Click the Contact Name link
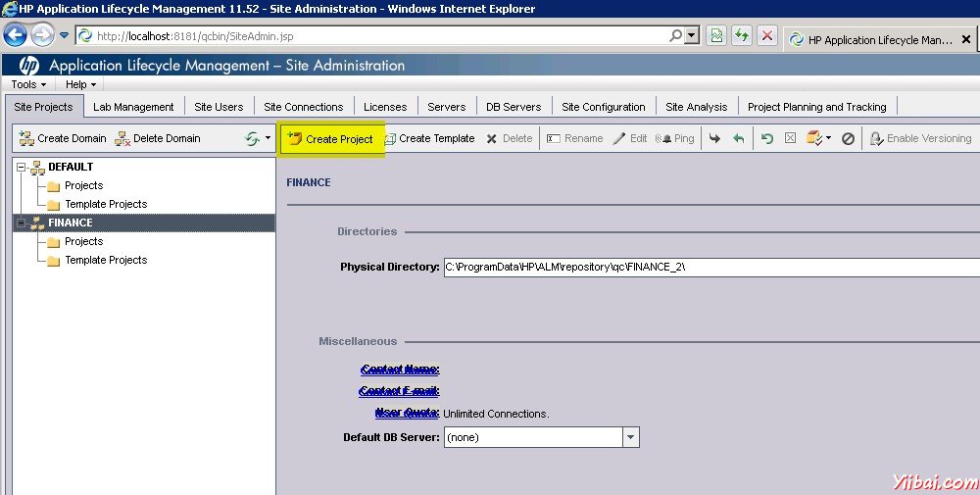Image resolution: width=980 pixels, height=495 pixels. click(x=400, y=370)
